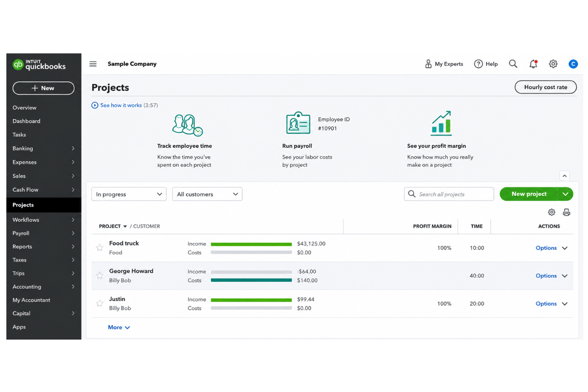Collapse the info banner with the up chevron
The image size is (588, 392).
[565, 176]
